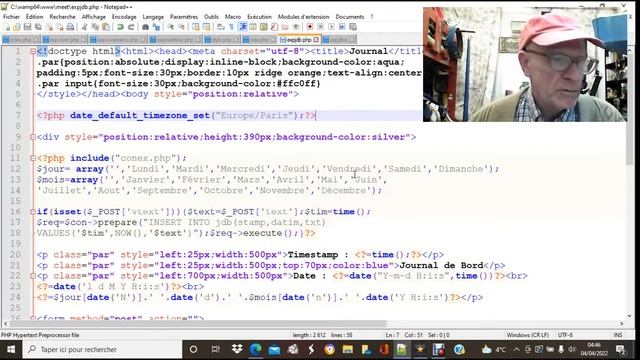Open the Outils menu
Image resolution: width=640 pixels, height=360 pixels.
click(x=211, y=17)
